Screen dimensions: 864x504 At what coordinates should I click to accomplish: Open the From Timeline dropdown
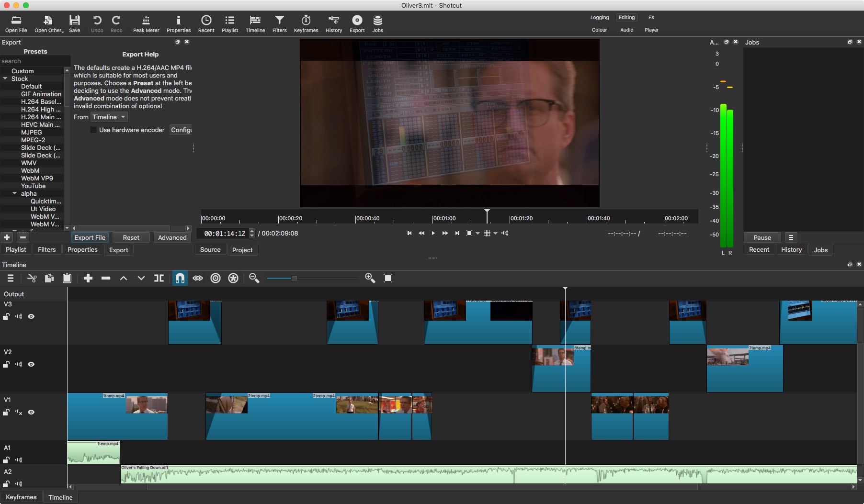109,117
